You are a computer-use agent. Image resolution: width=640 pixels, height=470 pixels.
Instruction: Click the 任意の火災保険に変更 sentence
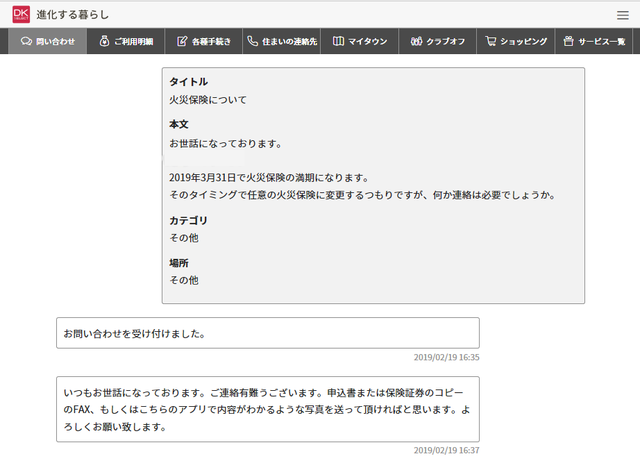pos(362,195)
